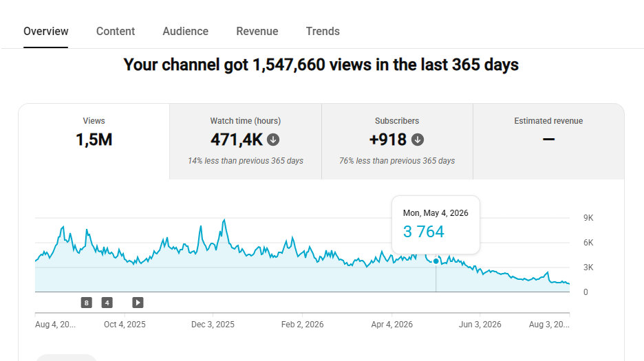Select the Estimated revenue card
Viewport: 644px width, 361px height.
(x=549, y=142)
